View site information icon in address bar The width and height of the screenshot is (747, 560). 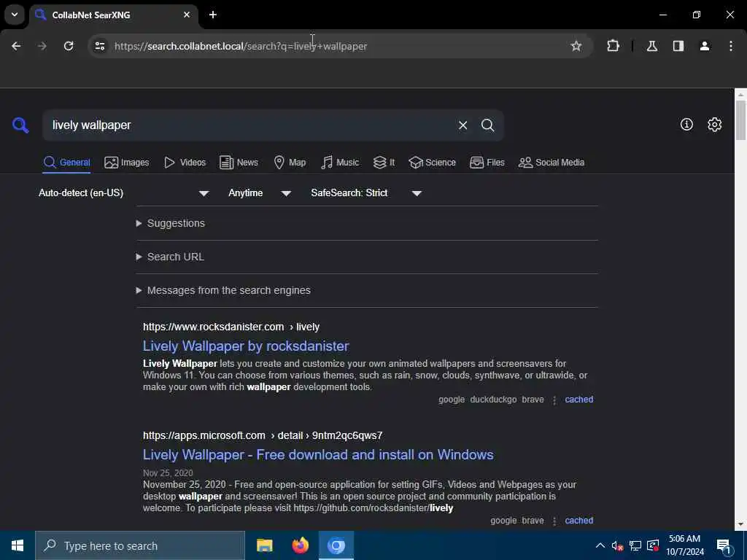(99, 46)
